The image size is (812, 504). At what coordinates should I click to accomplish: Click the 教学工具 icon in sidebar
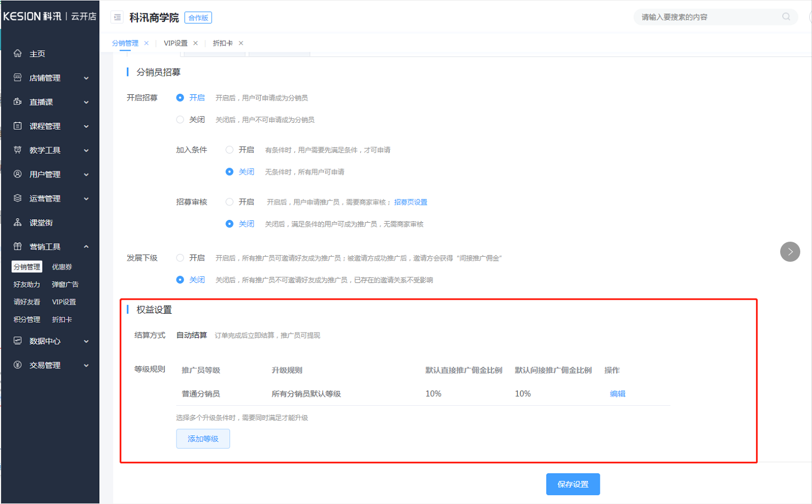18,150
